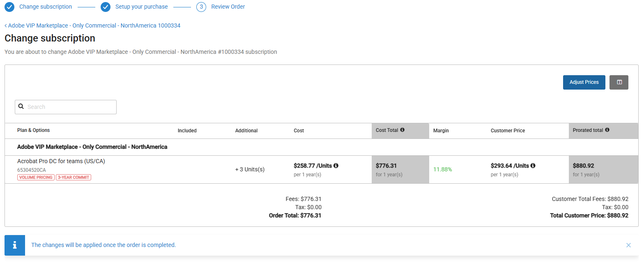Image resolution: width=644 pixels, height=263 pixels.
Task: Click info icon next to $258.77 /Units
Action: point(336,166)
